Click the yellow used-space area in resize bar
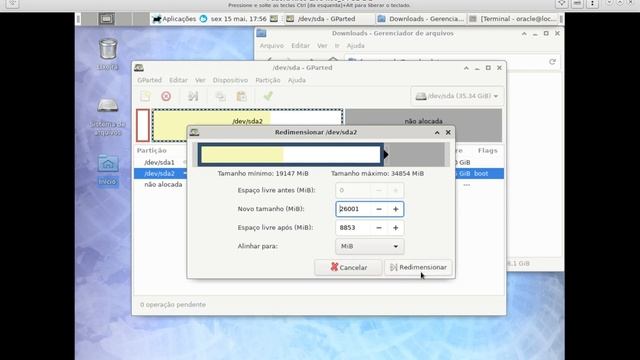The image size is (640, 360). point(242,155)
